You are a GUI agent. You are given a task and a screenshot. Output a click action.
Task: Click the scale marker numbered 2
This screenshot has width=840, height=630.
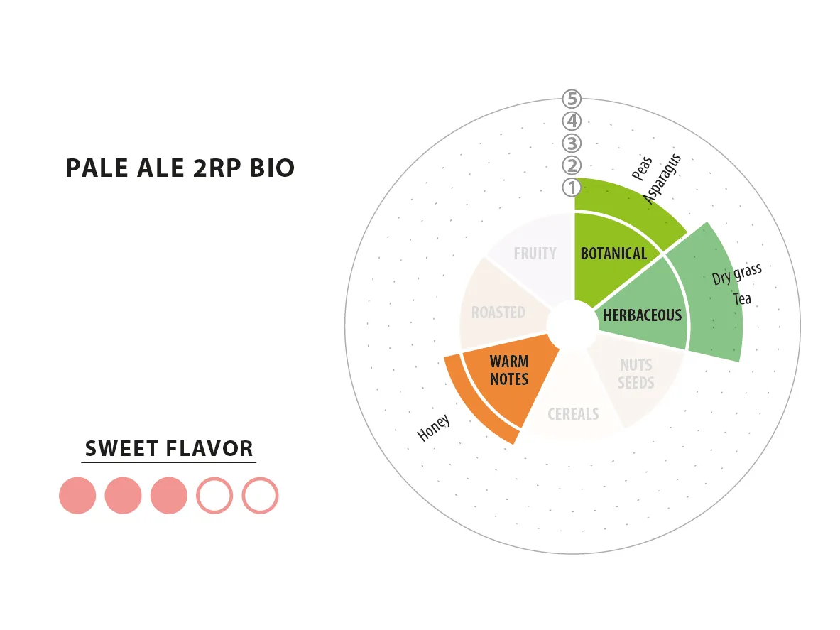(x=572, y=165)
